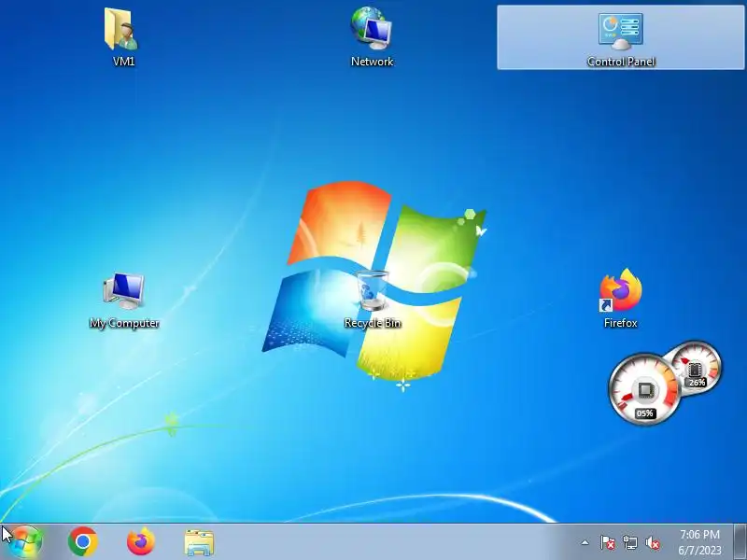
Task: Launch Firefox from the taskbar
Action: (141, 541)
